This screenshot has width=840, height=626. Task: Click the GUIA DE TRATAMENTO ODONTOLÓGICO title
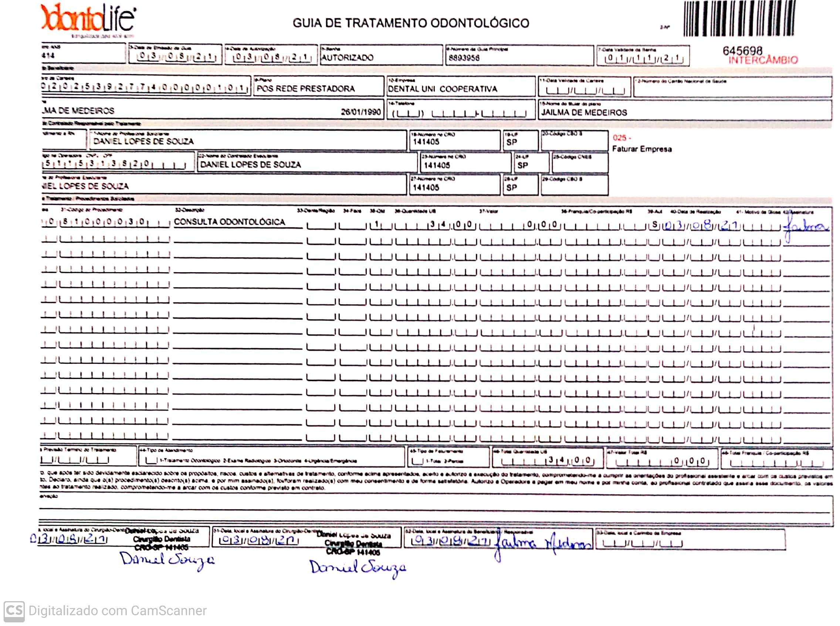pyautogui.click(x=411, y=23)
